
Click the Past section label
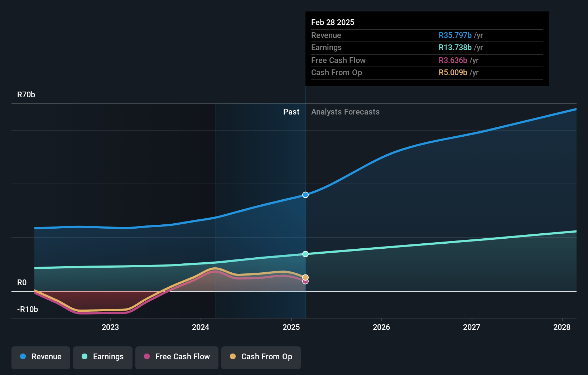pos(291,112)
